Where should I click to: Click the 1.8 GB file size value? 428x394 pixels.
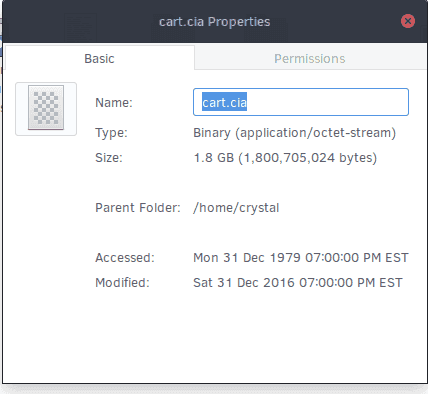pos(285,158)
